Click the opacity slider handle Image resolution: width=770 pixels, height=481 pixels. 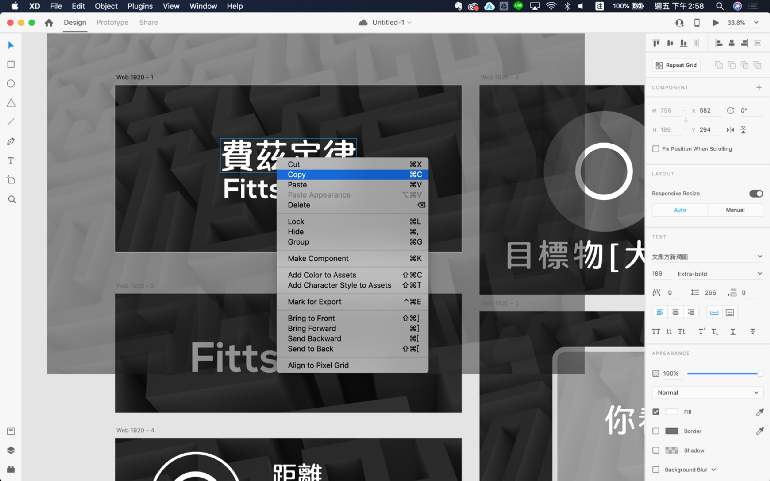point(760,374)
